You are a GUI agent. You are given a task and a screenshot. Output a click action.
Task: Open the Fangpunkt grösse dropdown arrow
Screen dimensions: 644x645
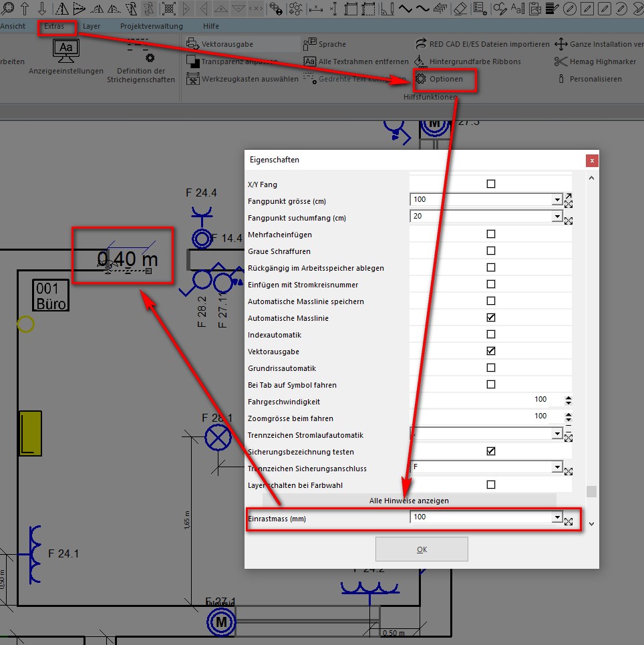(x=556, y=200)
